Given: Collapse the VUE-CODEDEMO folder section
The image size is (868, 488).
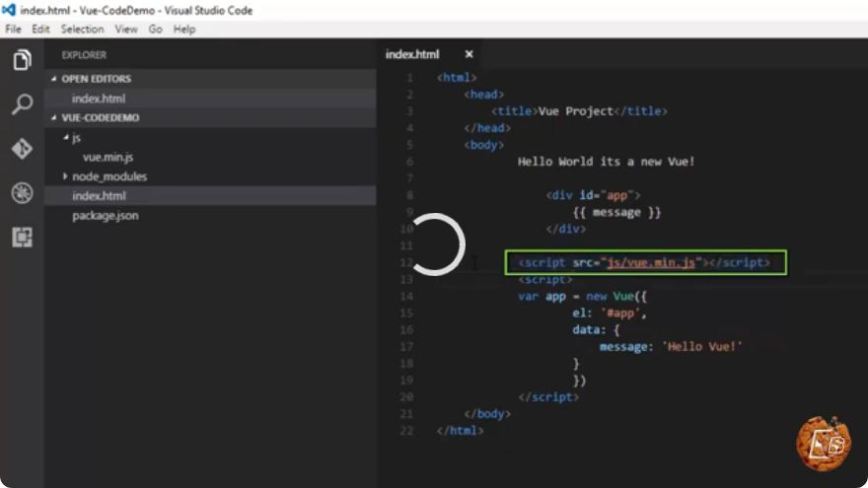Looking at the screenshot, I should (53, 117).
